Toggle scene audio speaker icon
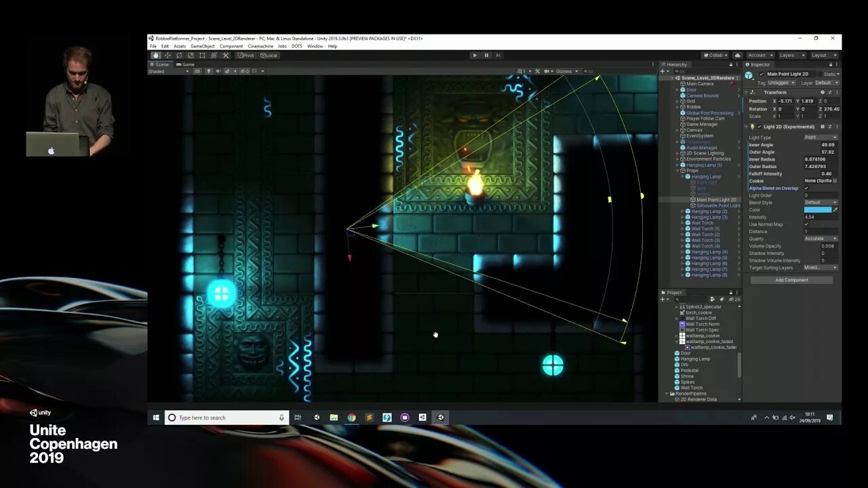The height and width of the screenshot is (488, 868). [218, 71]
